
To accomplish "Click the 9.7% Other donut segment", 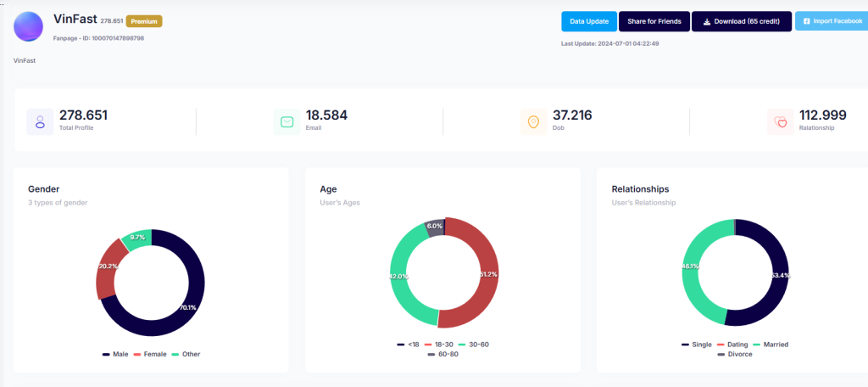I will (x=138, y=238).
